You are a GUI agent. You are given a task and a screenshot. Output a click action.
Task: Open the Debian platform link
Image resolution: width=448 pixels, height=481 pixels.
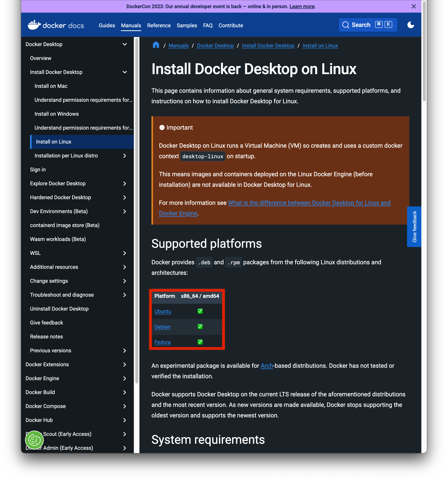pos(163,327)
